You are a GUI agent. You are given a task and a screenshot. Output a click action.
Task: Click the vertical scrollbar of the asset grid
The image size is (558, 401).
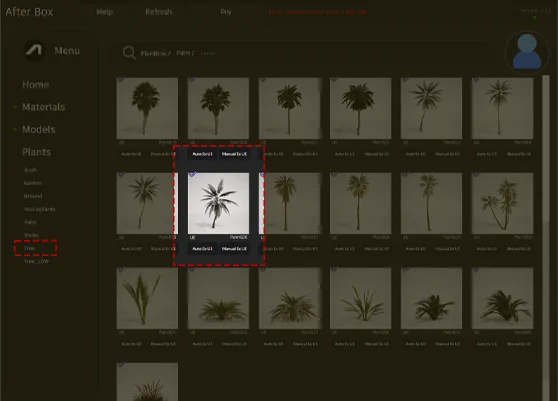546,238
